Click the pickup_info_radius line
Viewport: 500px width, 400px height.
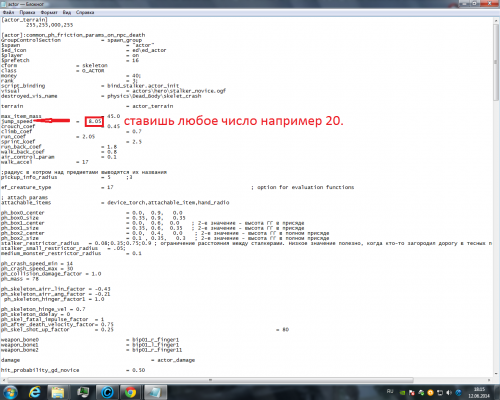(x=67, y=177)
